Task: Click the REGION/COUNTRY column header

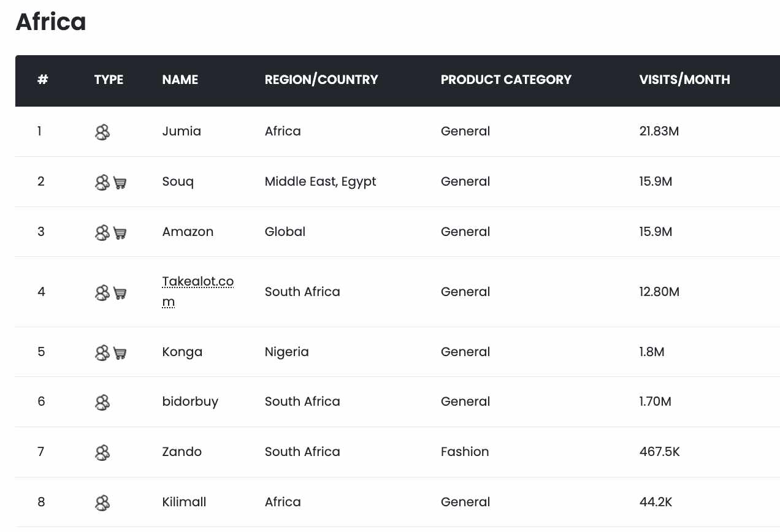Action: 321,80
